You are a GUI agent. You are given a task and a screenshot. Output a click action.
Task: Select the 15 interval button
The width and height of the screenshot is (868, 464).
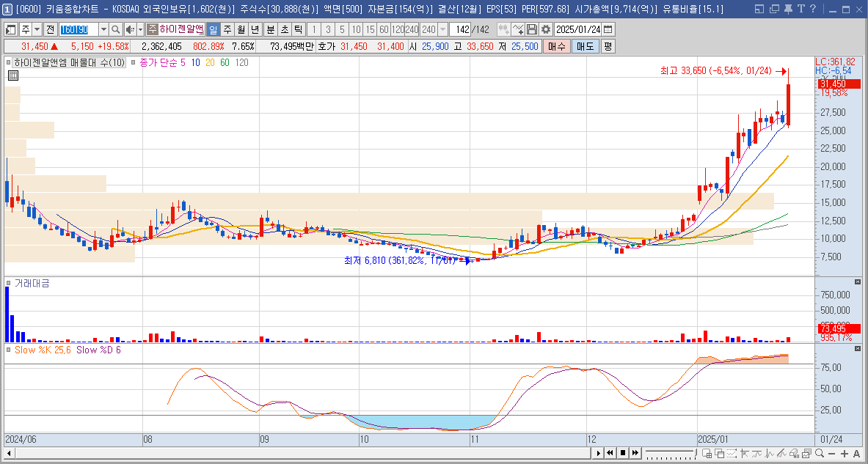pos(370,30)
